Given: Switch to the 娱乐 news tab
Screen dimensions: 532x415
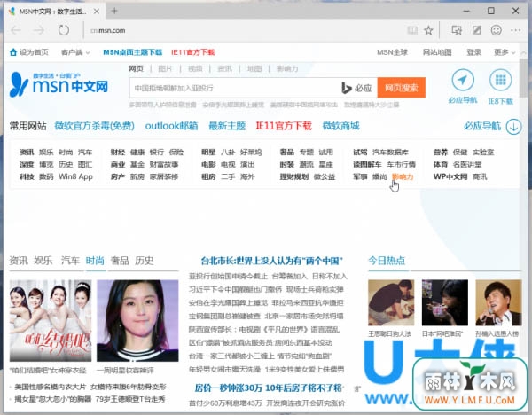Looking at the screenshot, I should (x=43, y=261).
